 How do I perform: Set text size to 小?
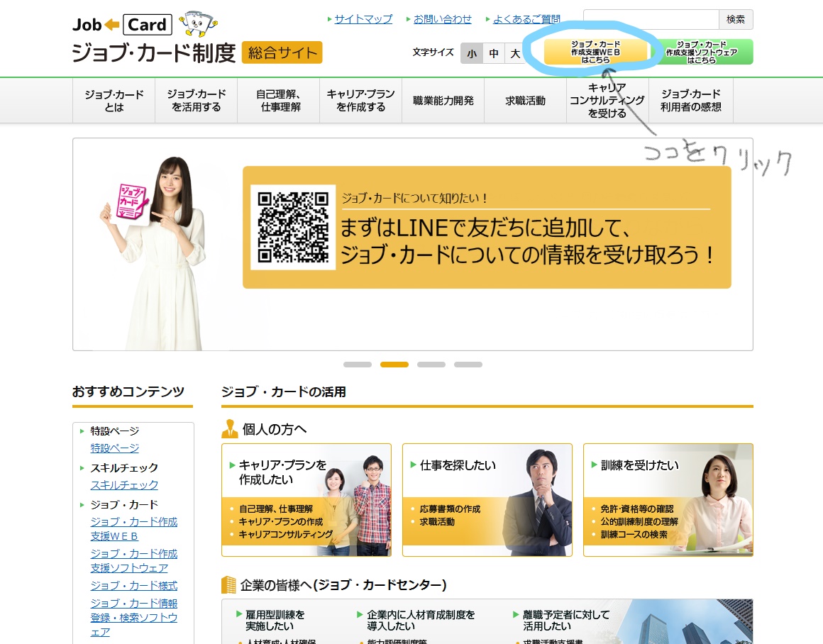tap(472, 53)
